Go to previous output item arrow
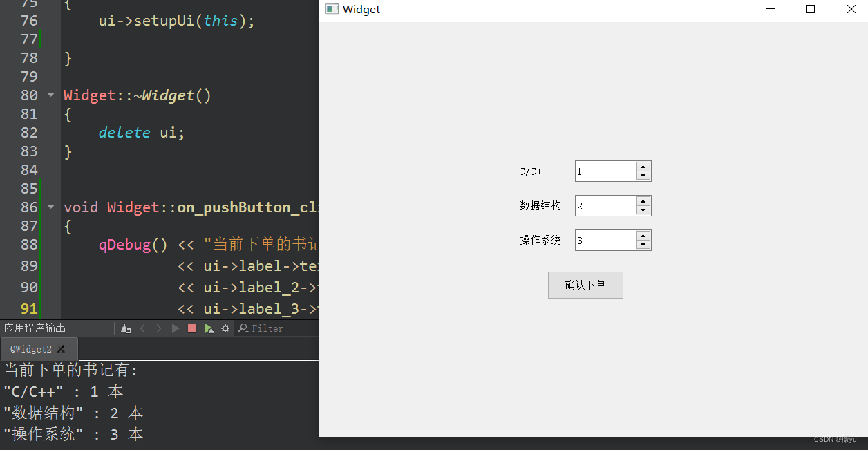Viewport: 868px width, 450px height. click(143, 328)
